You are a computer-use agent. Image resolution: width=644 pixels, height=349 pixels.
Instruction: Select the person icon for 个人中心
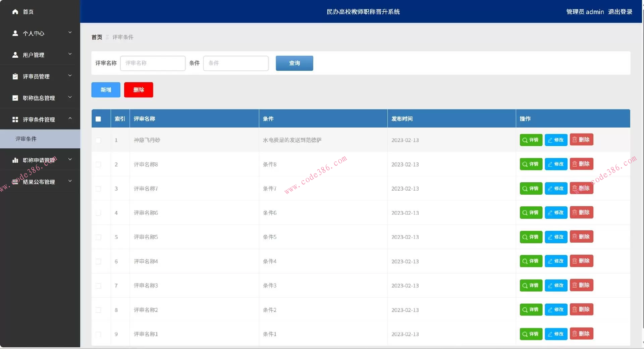click(x=15, y=33)
